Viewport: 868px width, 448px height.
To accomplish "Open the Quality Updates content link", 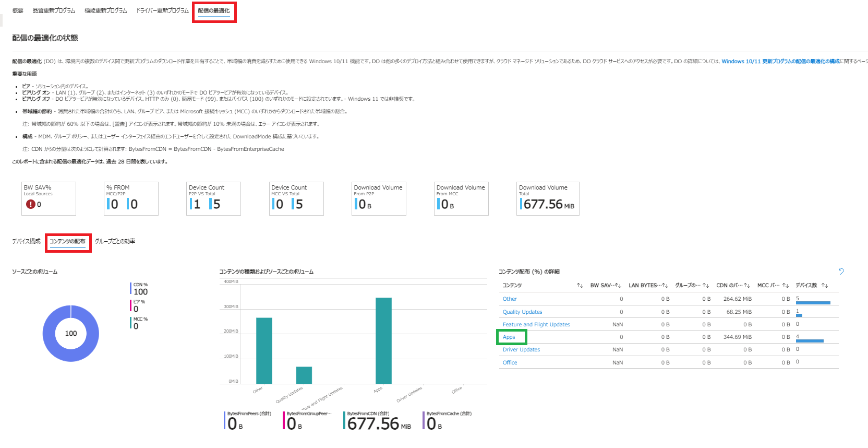I will pyautogui.click(x=522, y=312).
